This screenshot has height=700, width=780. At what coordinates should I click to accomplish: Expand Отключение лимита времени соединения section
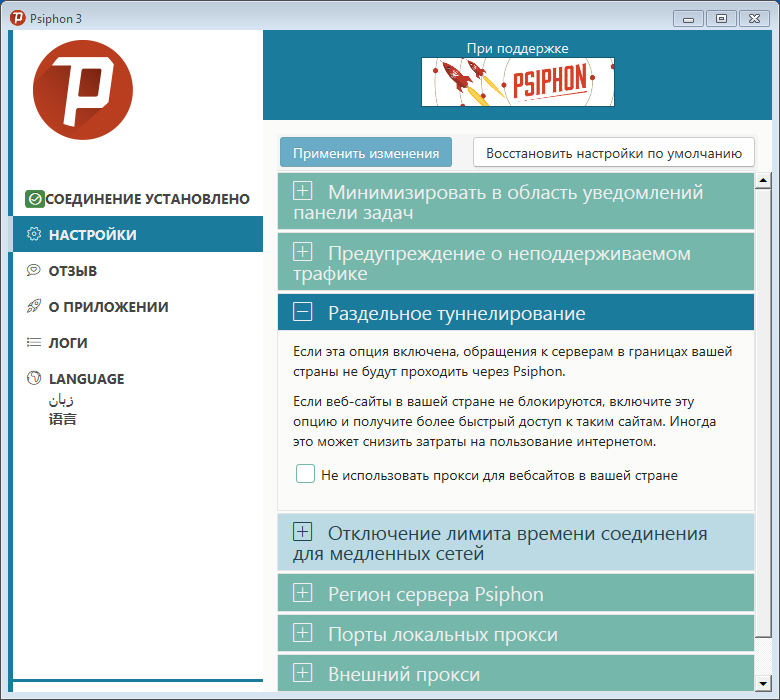[x=303, y=533]
